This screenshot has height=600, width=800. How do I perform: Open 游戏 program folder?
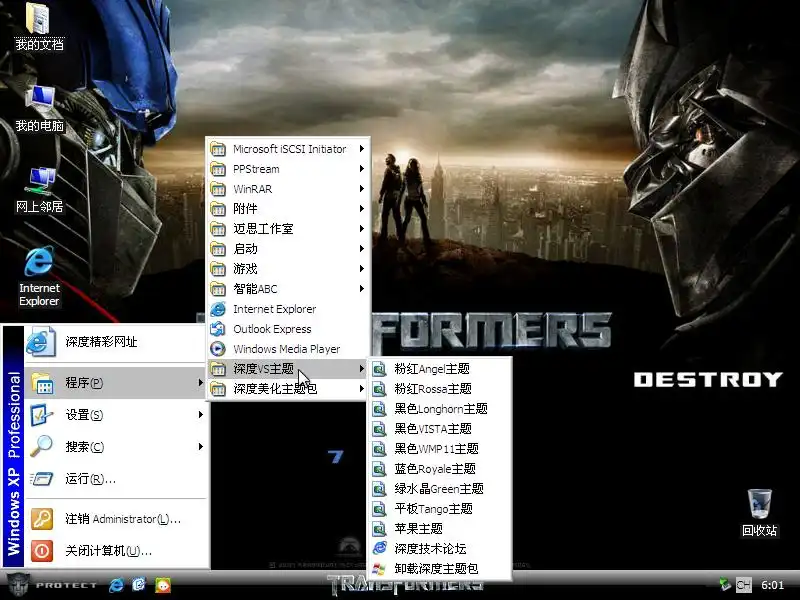click(x=288, y=269)
